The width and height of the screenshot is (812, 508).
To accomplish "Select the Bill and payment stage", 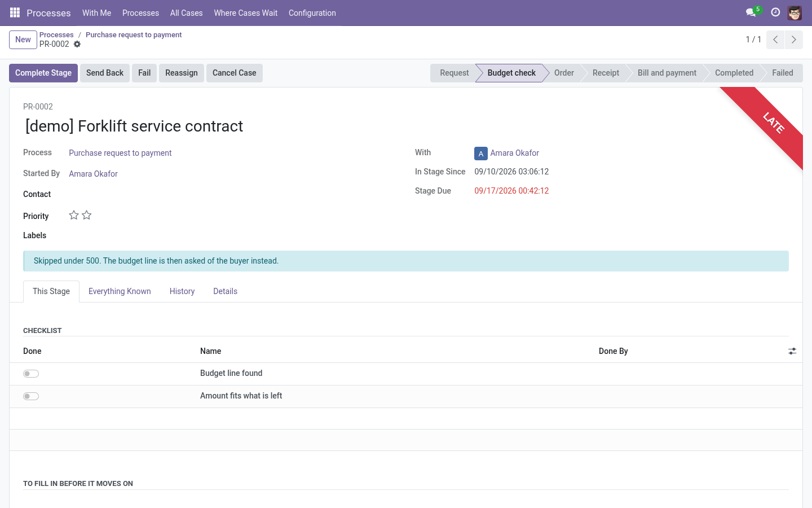I will [667, 73].
